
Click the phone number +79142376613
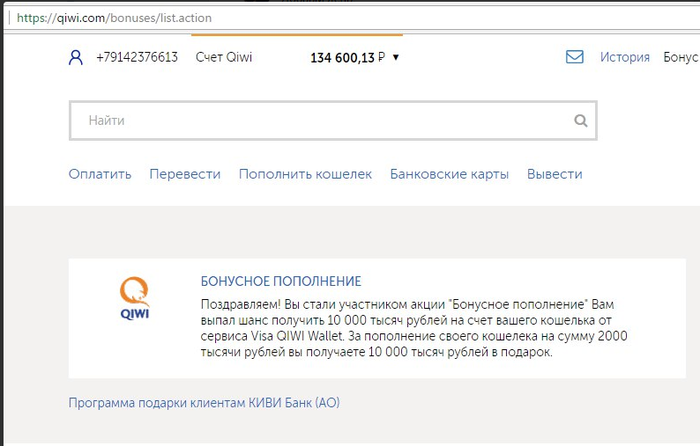137,57
